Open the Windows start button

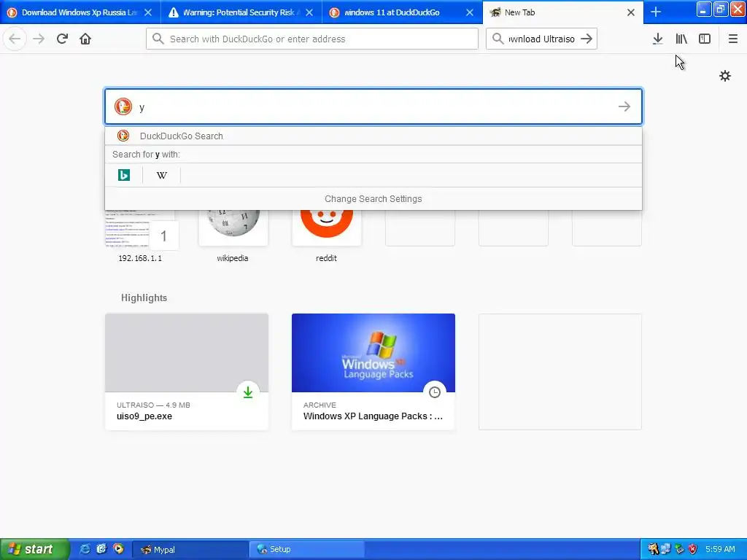pos(34,549)
